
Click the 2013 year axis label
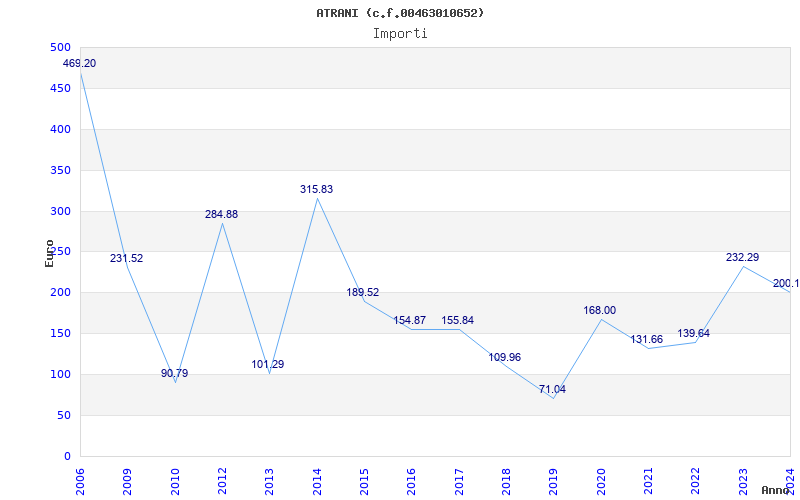[269, 483]
